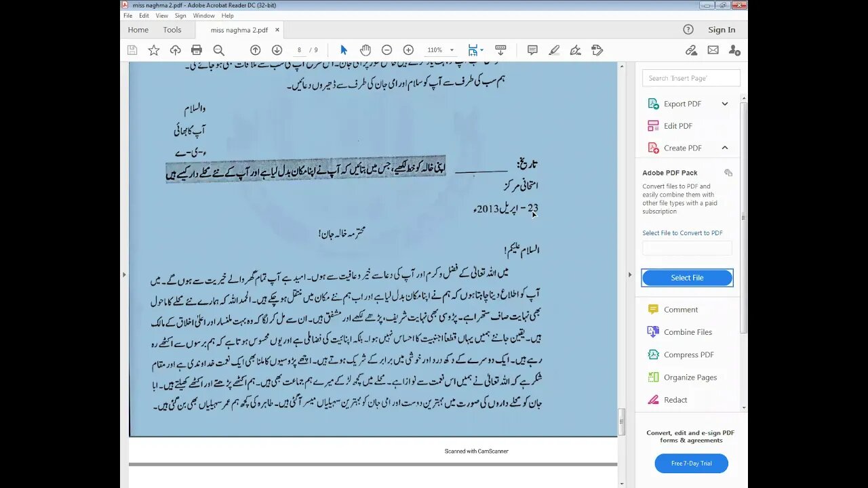The height and width of the screenshot is (488, 868).
Task: Go to previous page with the up arrow
Action: pyautogui.click(x=255, y=50)
